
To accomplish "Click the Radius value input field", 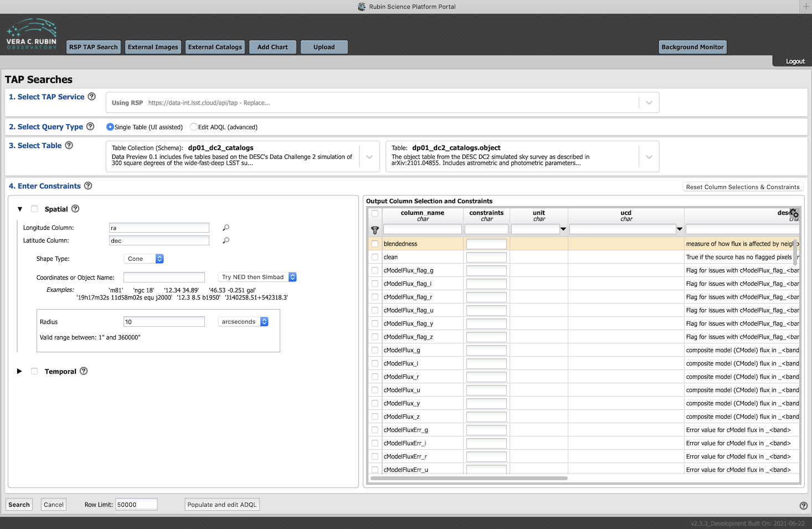I will click(164, 322).
